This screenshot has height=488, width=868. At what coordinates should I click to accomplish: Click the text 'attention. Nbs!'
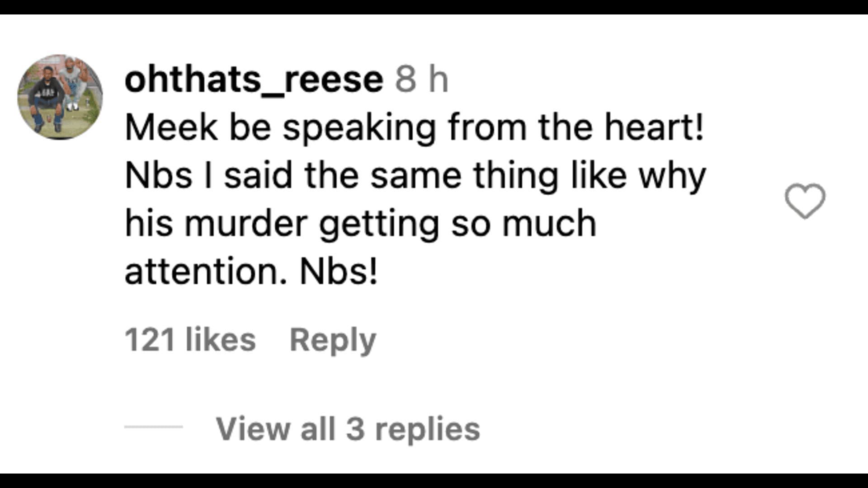coord(251,272)
